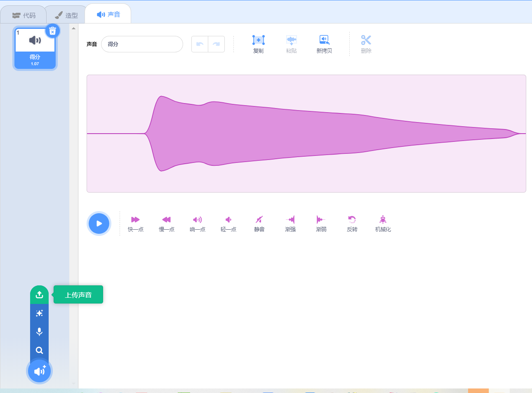Pick a surprise sound with the sparkle icon
The image size is (532, 393).
pos(39,313)
